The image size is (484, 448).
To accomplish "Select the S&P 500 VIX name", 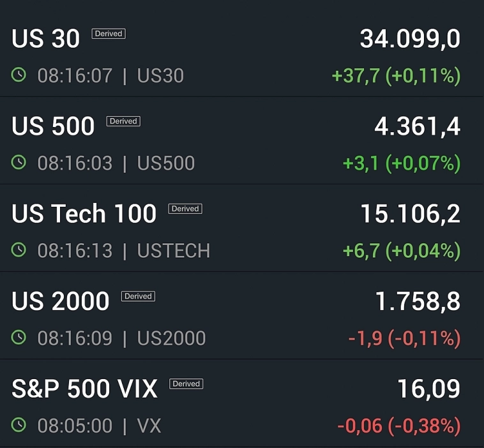I will click(84, 389).
